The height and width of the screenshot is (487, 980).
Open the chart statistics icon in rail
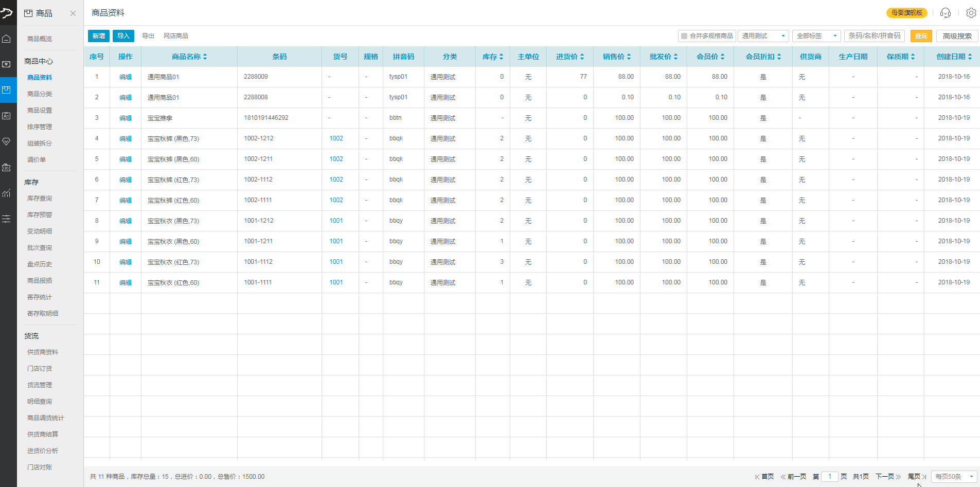tap(6, 193)
